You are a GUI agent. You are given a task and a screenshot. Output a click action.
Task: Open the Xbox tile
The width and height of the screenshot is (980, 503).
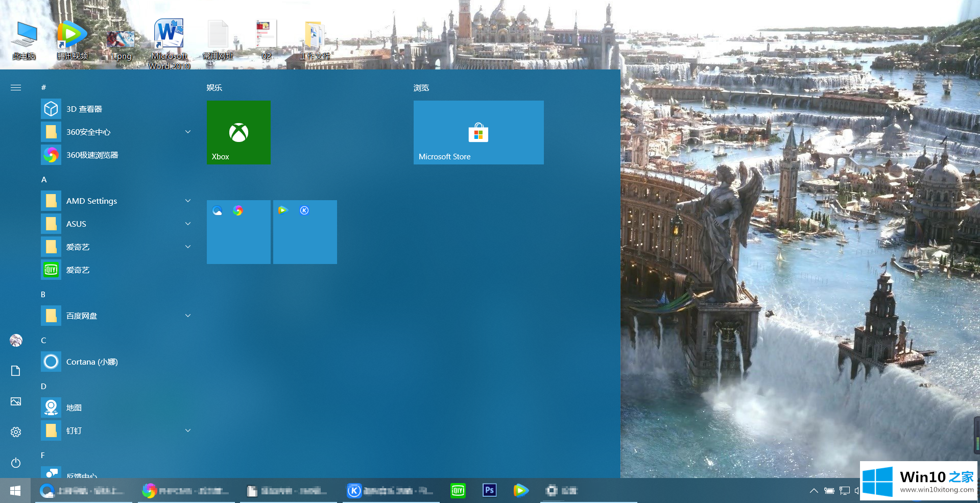tap(238, 132)
